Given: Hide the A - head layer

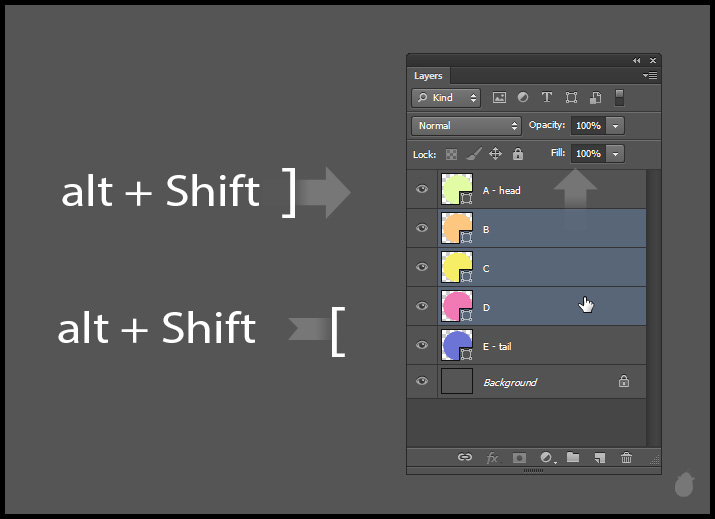Looking at the screenshot, I should (x=422, y=189).
